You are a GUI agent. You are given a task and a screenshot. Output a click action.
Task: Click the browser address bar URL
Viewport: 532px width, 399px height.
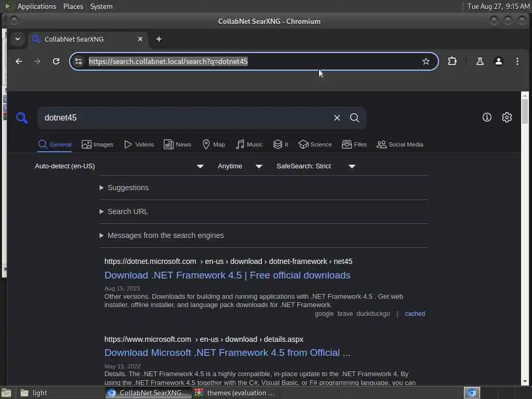[168, 61]
